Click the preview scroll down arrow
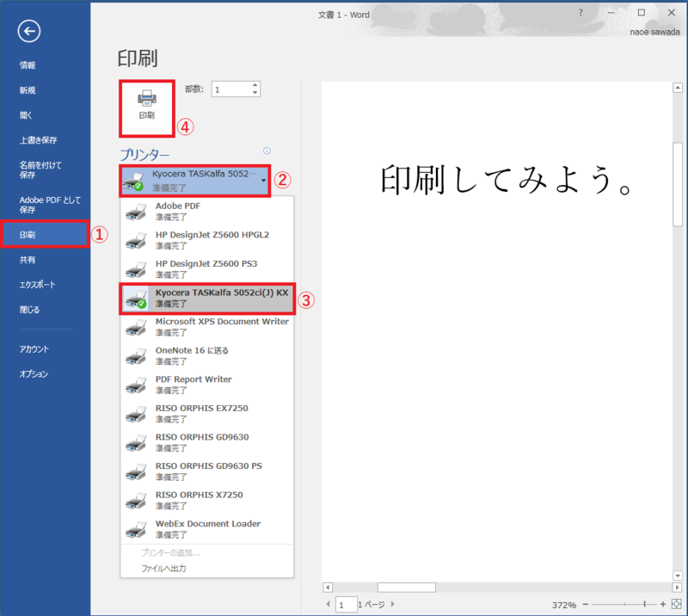 [678, 576]
